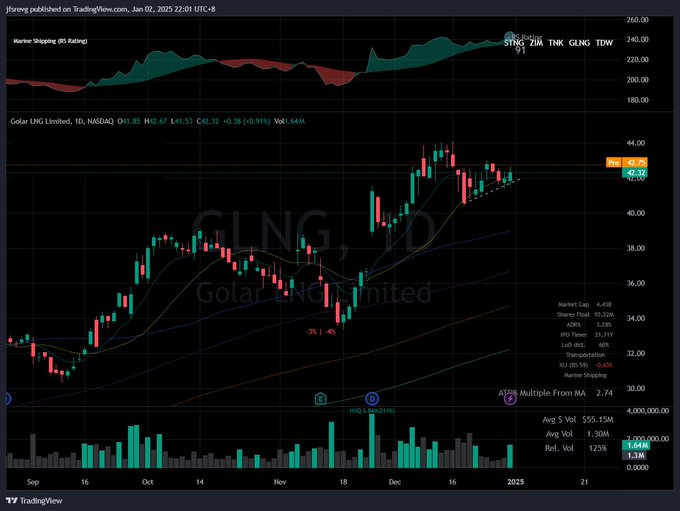Viewport: 680px width, 511px height.
Task: Click the dividend 'D' marker on the time axis
Action: [372, 398]
